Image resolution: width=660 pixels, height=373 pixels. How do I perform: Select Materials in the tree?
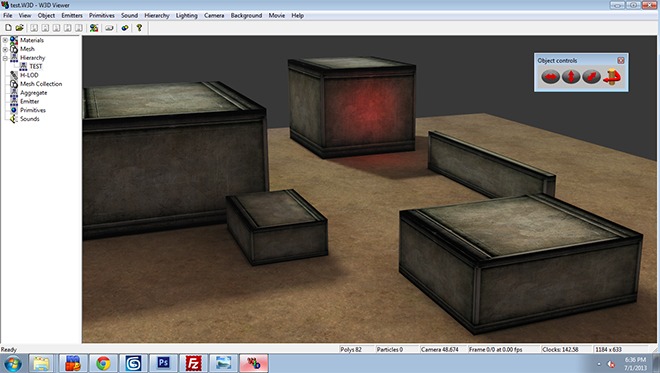click(32, 40)
